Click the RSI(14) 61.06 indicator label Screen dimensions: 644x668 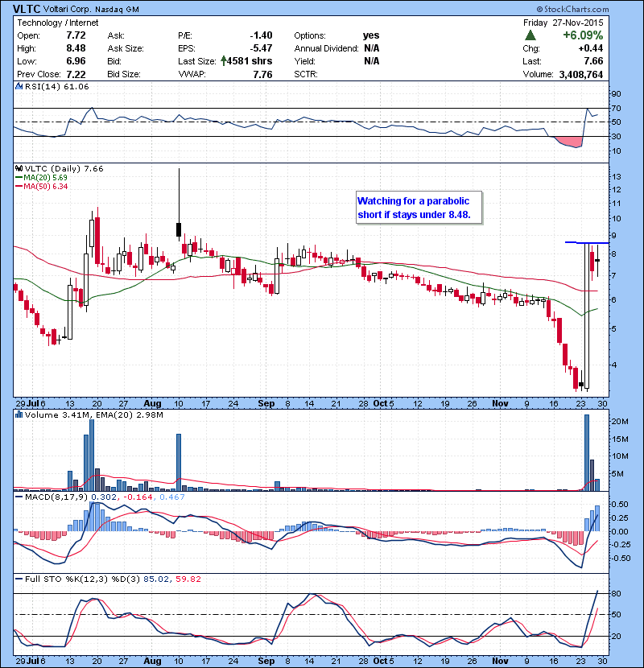pos(56,86)
